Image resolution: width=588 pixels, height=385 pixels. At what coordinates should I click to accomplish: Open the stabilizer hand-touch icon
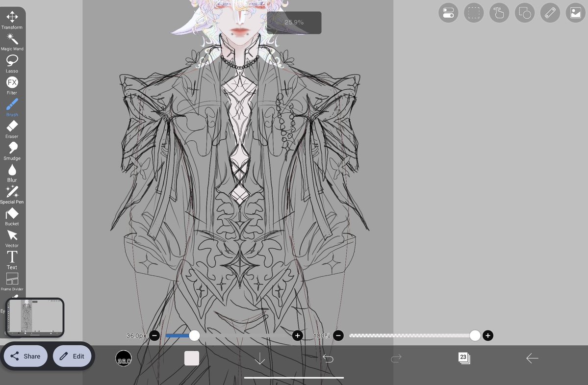499,13
